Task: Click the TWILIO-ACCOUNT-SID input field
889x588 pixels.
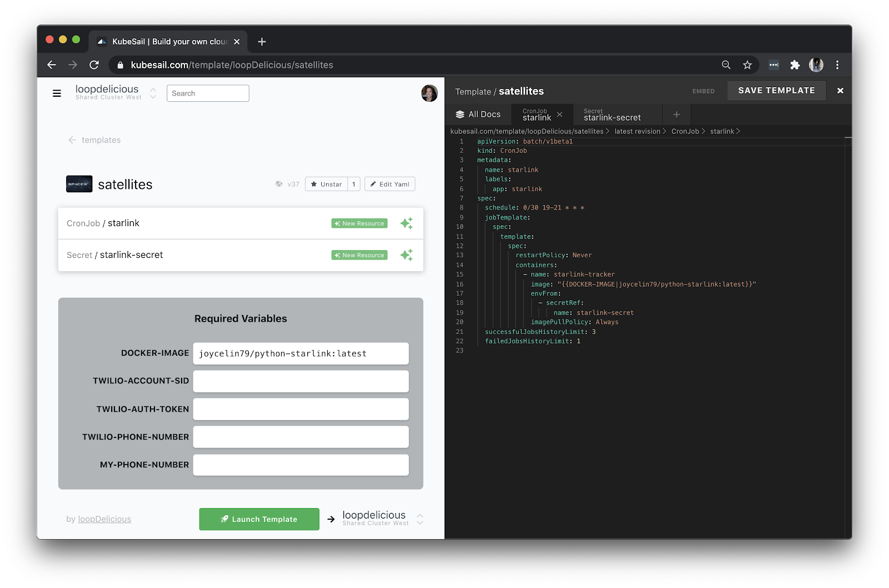Action: pyautogui.click(x=301, y=381)
